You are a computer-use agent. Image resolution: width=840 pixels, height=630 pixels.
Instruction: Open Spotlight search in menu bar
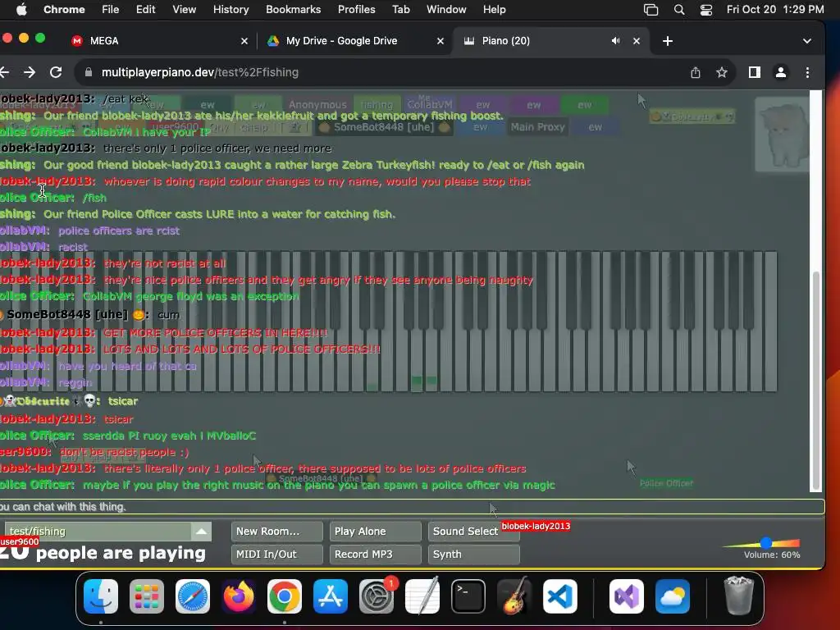[678, 10]
